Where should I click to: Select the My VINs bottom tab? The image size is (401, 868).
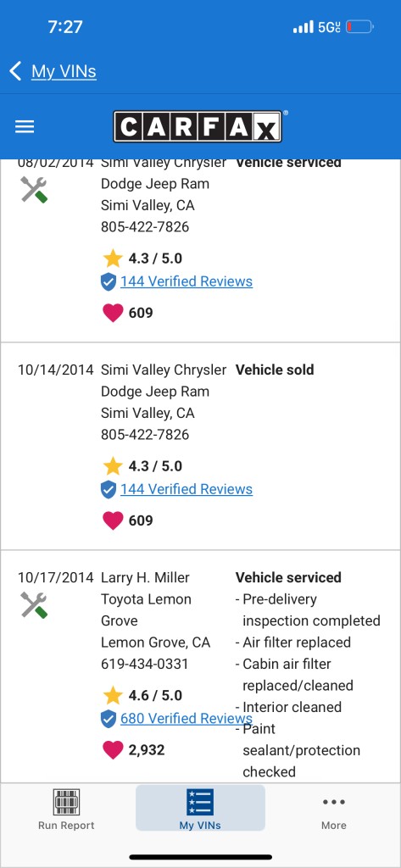pos(200,808)
